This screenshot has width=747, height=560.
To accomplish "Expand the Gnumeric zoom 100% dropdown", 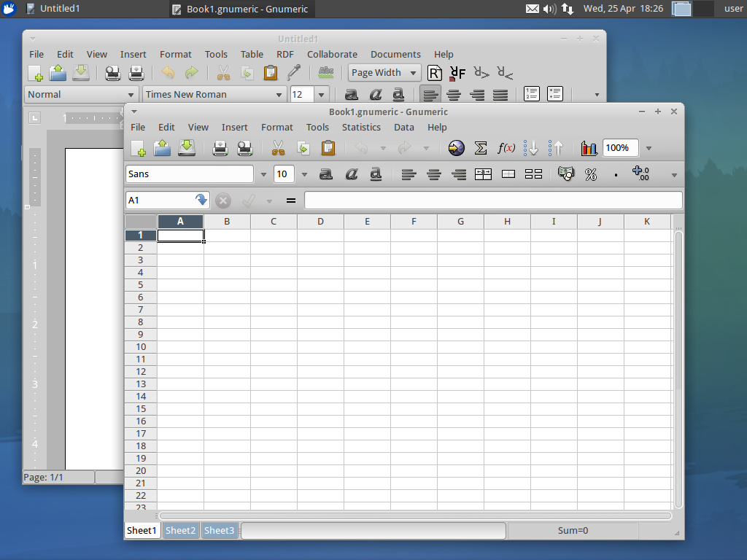I will point(649,148).
